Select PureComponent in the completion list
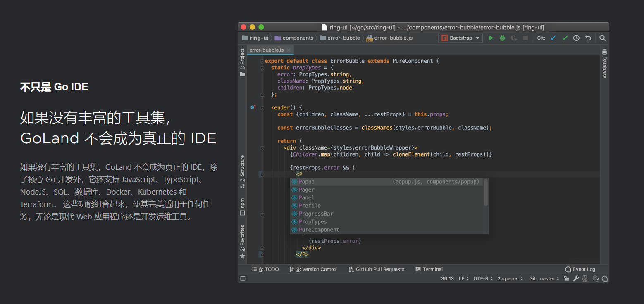Viewport: 644px width, 304px height. [387, 230]
